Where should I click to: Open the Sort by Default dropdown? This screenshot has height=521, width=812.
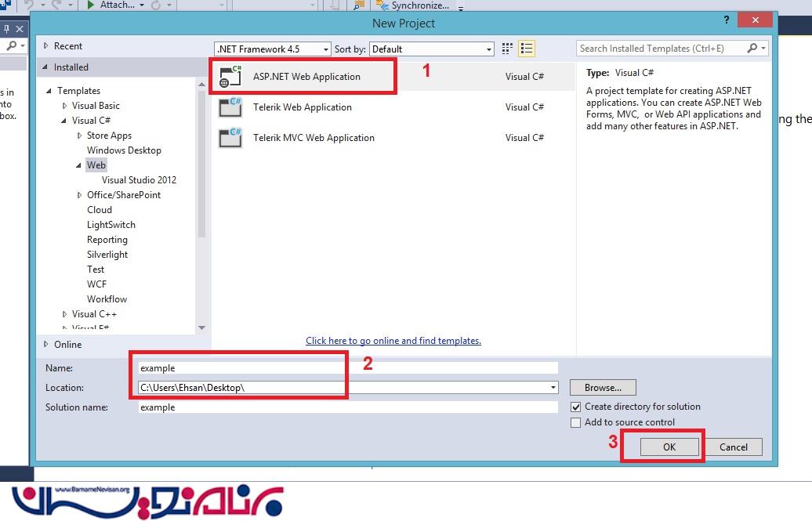click(488, 49)
